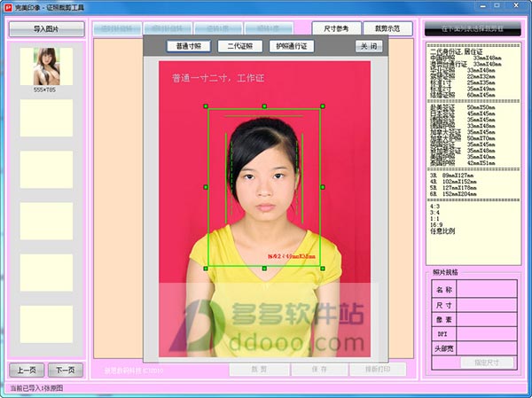Click the 导入图片 import button
Screen dimensions: 532x398
(46, 29)
